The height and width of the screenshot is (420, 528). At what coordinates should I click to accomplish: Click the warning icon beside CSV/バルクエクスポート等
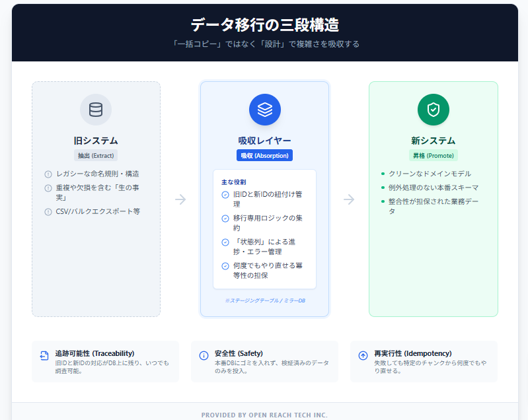(x=48, y=212)
